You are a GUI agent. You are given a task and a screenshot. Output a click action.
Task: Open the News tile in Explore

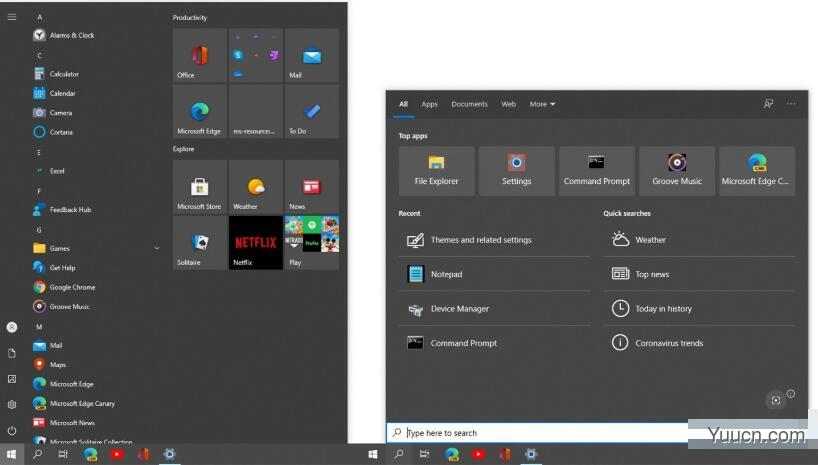point(312,186)
